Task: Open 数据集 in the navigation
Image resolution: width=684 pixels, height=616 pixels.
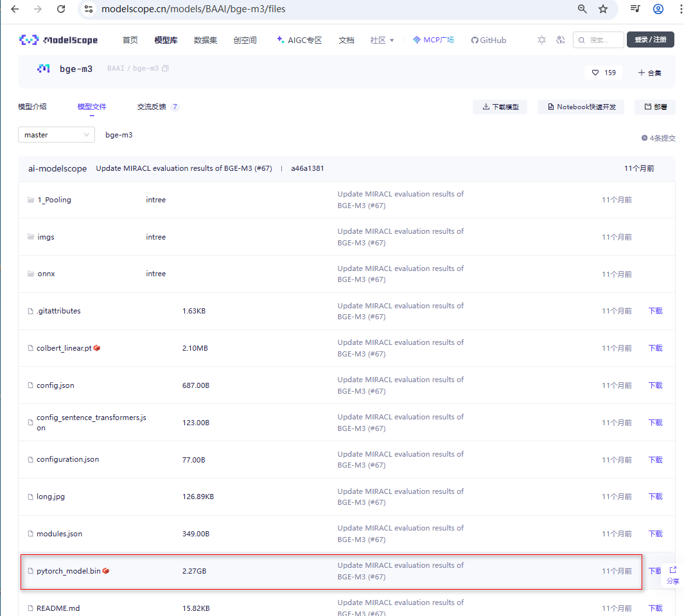Action: [x=206, y=40]
